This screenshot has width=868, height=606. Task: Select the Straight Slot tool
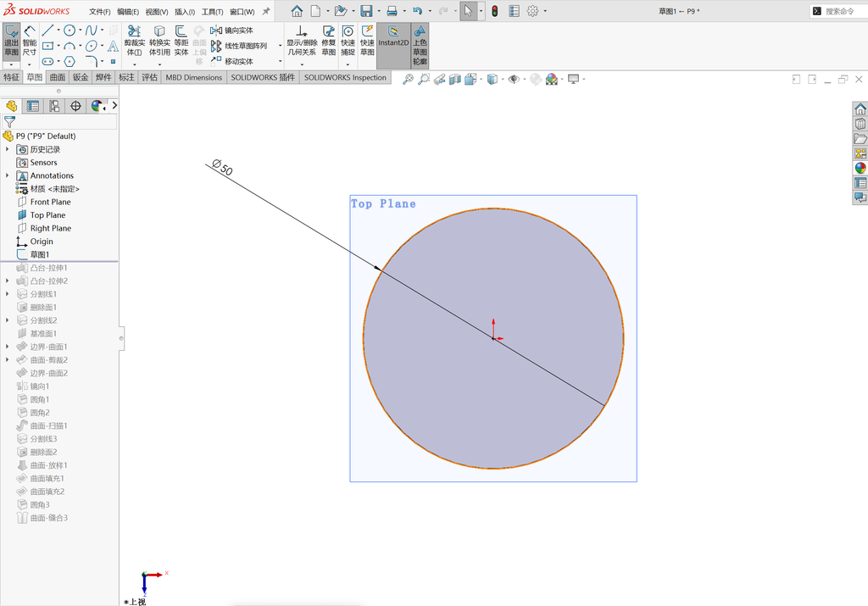(47, 61)
